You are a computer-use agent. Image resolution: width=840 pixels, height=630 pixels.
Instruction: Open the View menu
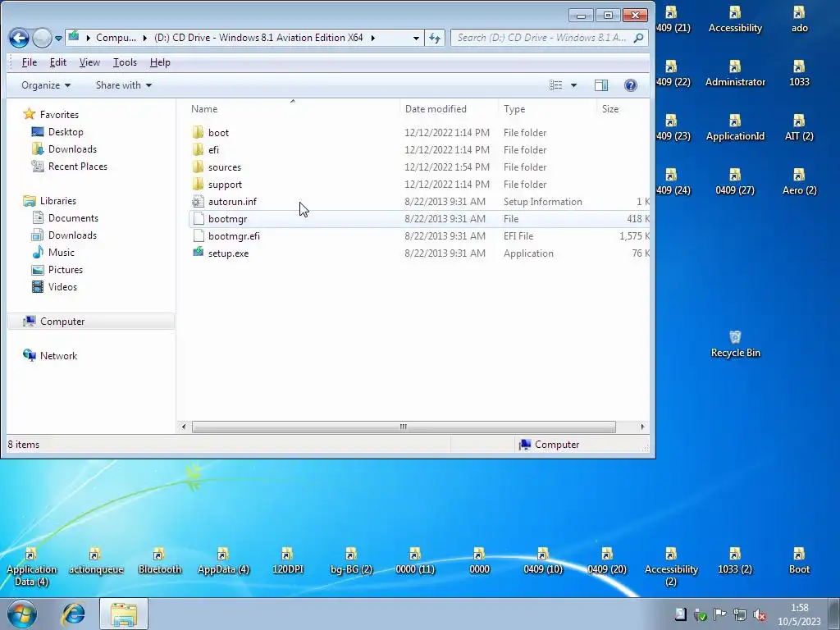click(89, 62)
